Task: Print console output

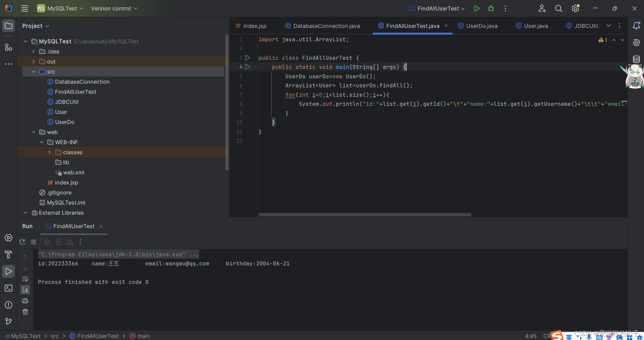Action: [25, 301]
